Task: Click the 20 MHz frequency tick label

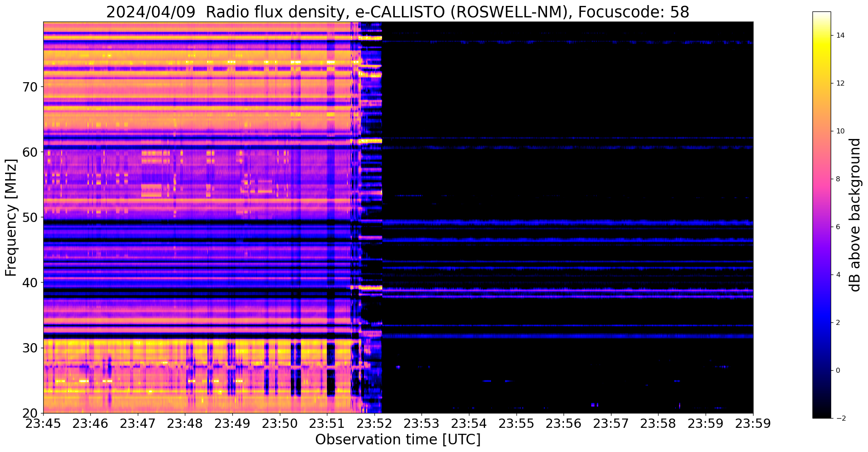Action: pos(30,413)
